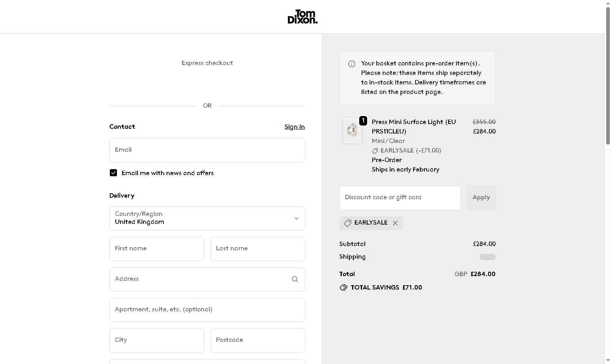Image resolution: width=611 pixels, height=364 pixels.
Task: Open the Country/Region dropdown
Action: pyautogui.click(x=207, y=218)
